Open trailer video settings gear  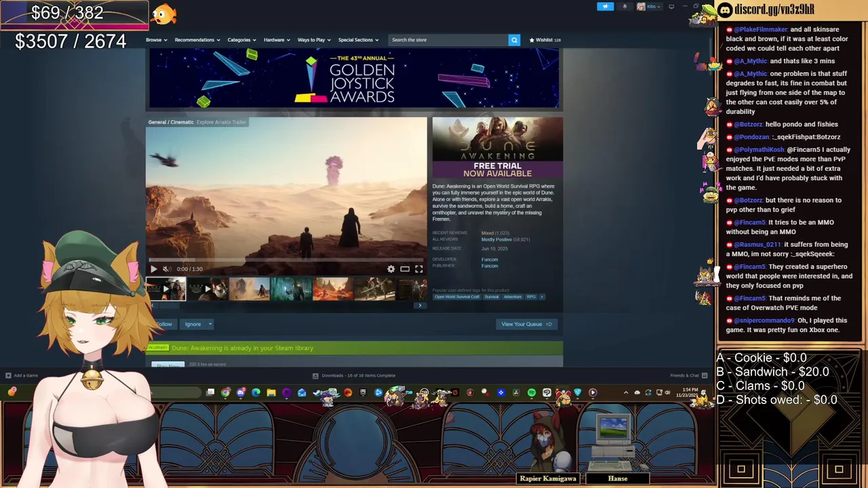click(x=391, y=269)
